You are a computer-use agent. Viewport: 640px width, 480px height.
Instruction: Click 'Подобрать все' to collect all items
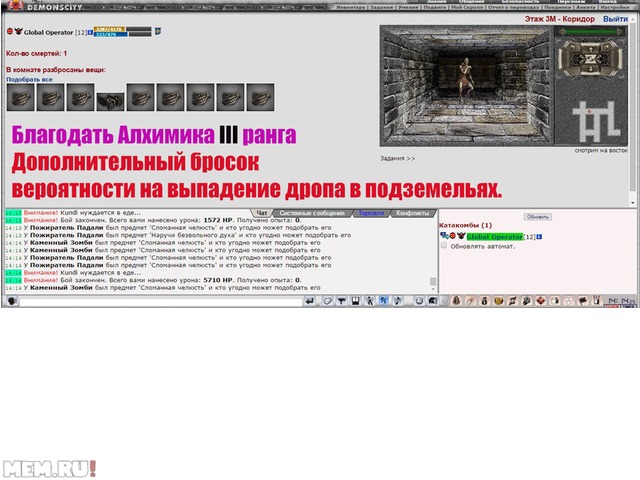pyautogui.click(x=29, y=79)
